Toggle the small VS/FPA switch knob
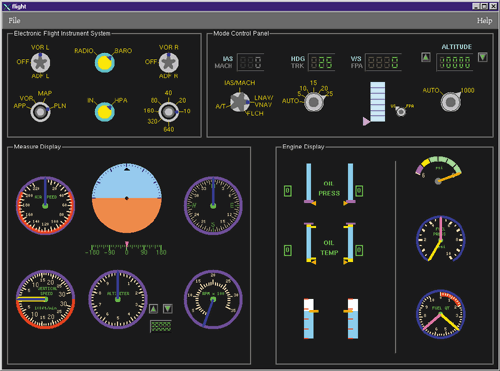Screen dimensions: 500x371 pyautogui.click(x=401, y=112)
